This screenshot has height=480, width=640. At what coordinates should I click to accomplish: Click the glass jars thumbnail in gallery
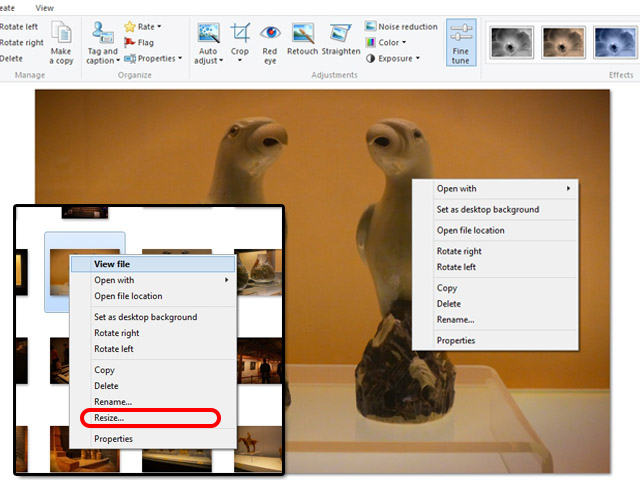tap(259, 271)
